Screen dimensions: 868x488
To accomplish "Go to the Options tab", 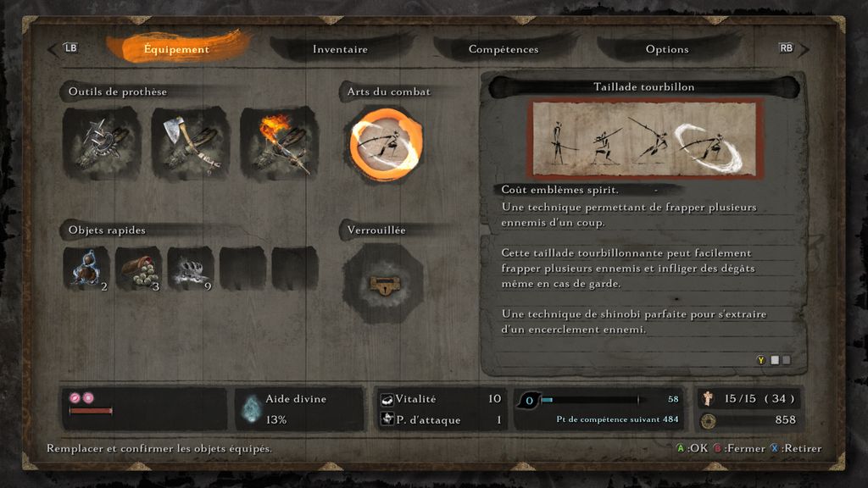I will (x=667, y=49).
